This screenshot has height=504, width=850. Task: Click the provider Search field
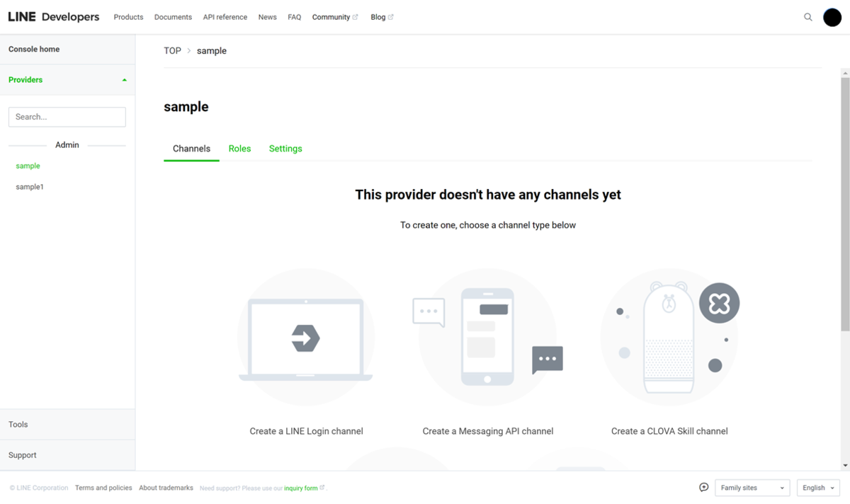tap(67, 117)
